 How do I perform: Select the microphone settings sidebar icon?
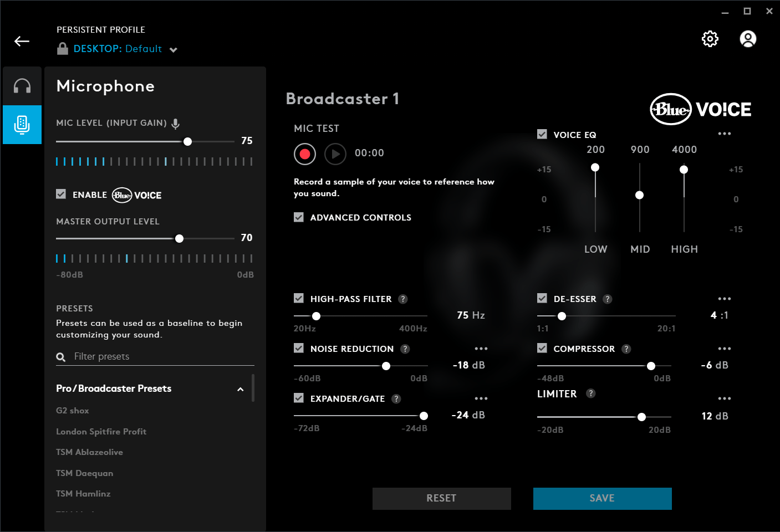pyautogui.click(x=22, y=125)
